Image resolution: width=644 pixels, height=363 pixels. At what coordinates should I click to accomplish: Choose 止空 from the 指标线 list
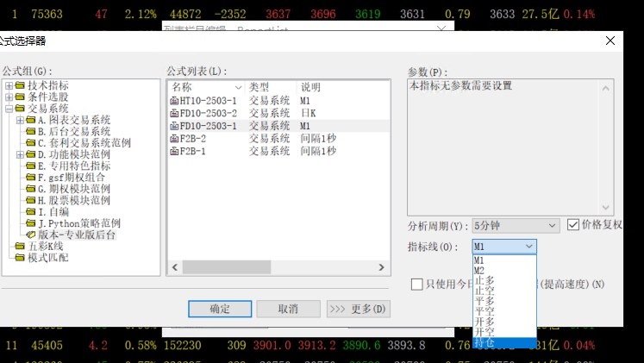504,291
